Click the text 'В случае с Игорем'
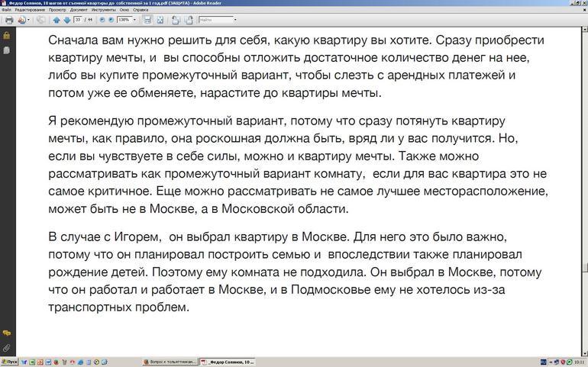 pyautogui.click(x=105, y=237)
